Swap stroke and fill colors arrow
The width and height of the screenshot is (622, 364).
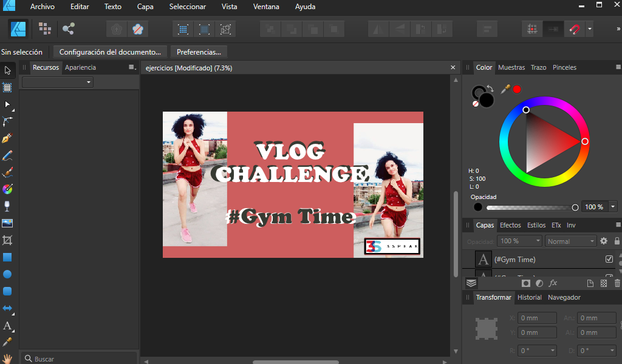(490, 89)
